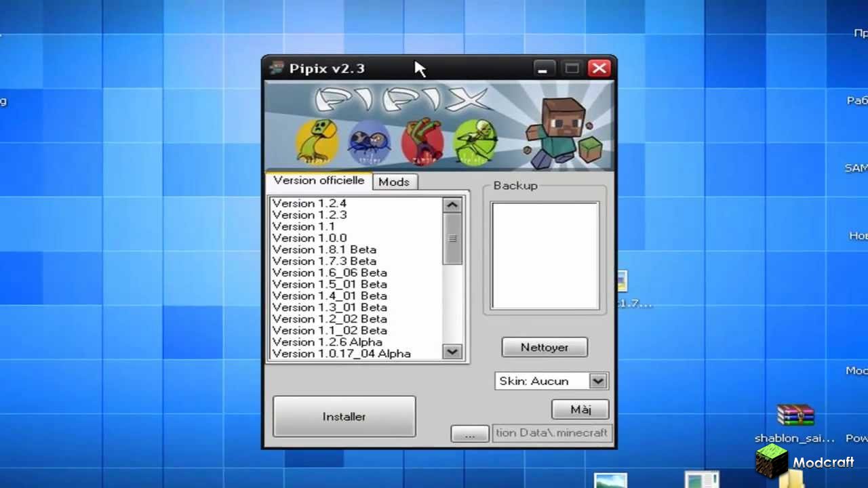Click the green skeleton icon in the banner

pos(475,140)
